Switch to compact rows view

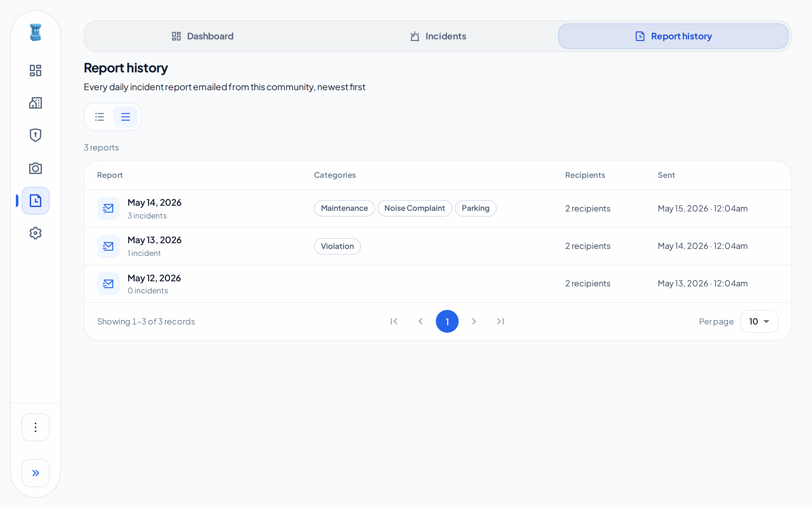126,117
